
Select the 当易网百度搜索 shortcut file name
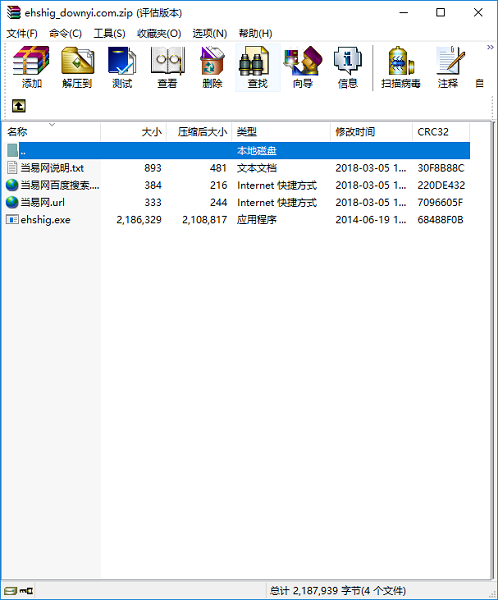pyautogui.click(x=60, y=185)
